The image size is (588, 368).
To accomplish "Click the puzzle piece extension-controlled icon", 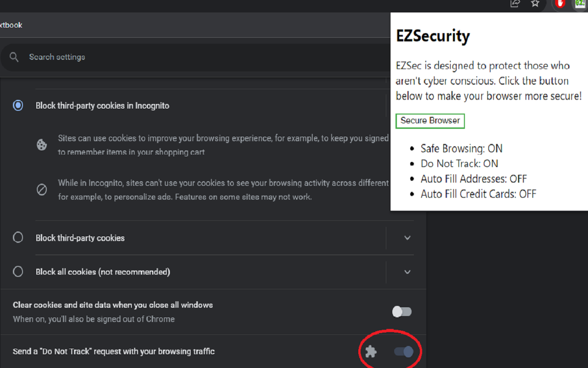I will click(371, 352).
